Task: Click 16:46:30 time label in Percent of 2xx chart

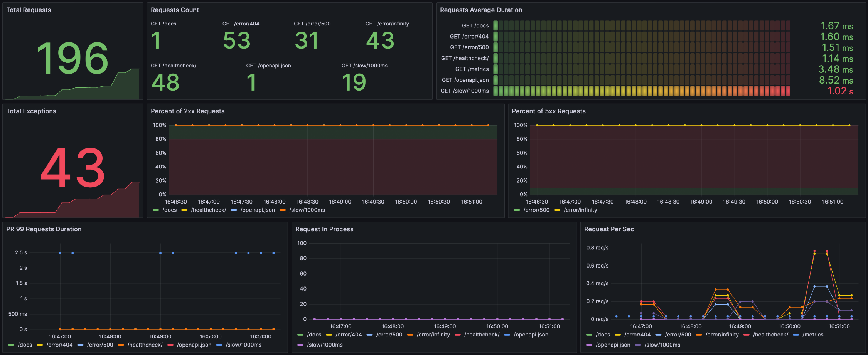Action: tap(176, 202)
